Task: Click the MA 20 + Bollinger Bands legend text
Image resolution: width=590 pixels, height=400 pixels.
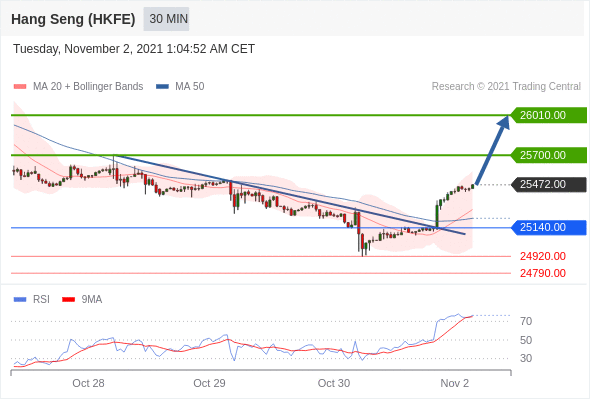Action: (x=88, y=87)
